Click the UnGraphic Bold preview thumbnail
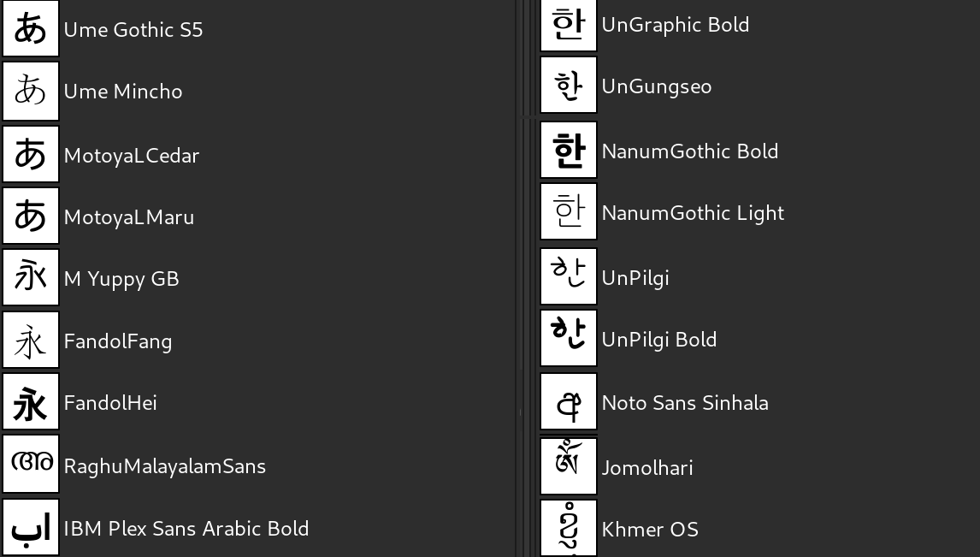This screenshot has width=980, height=557. tap(568, 25)
